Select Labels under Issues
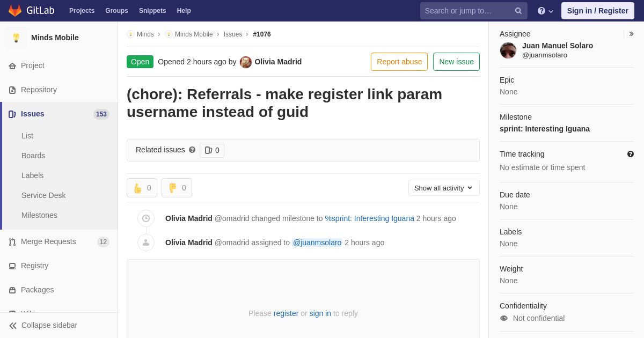The height and width of the screenshot is (338, 644). click(32, 175)
